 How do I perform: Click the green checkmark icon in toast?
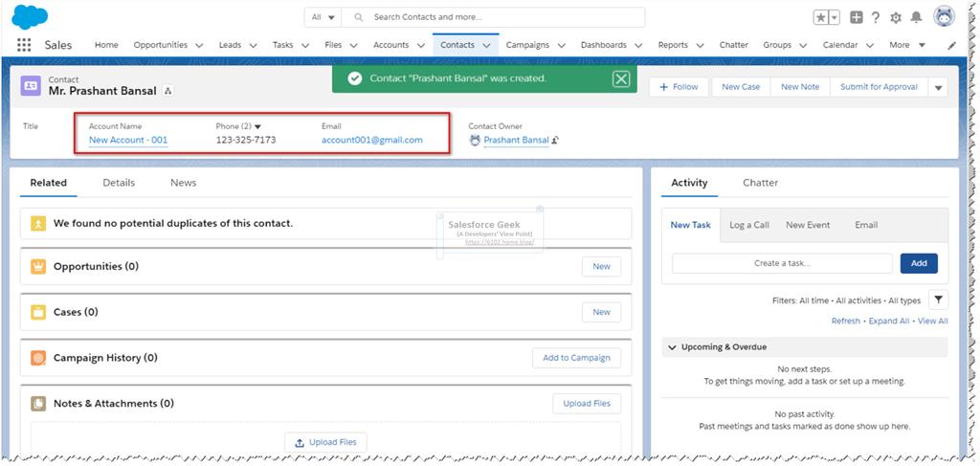[355, 78]
